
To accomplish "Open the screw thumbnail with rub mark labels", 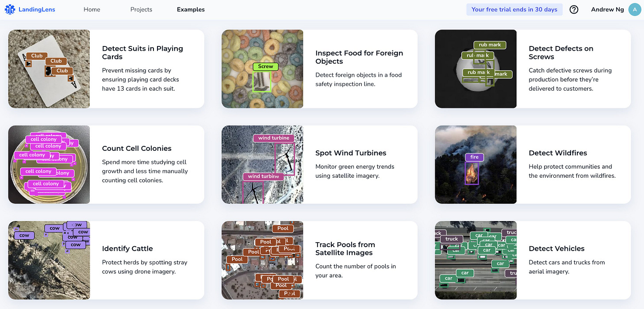I will (x=476, y=69).
